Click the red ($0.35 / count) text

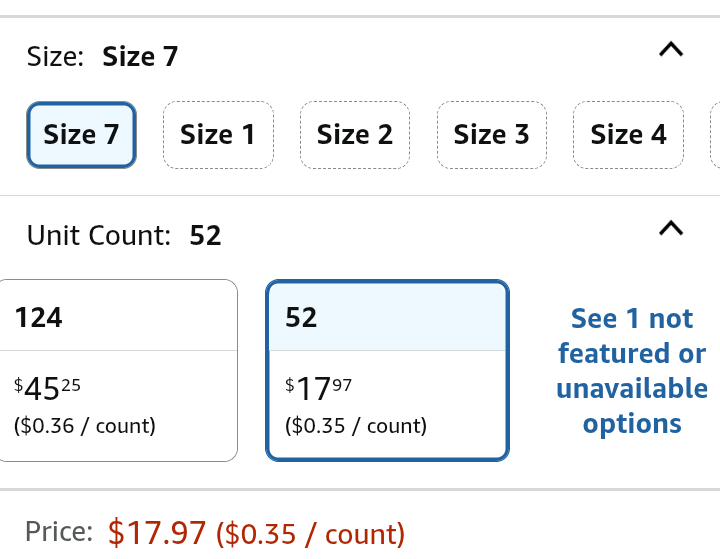pos(310,534)
